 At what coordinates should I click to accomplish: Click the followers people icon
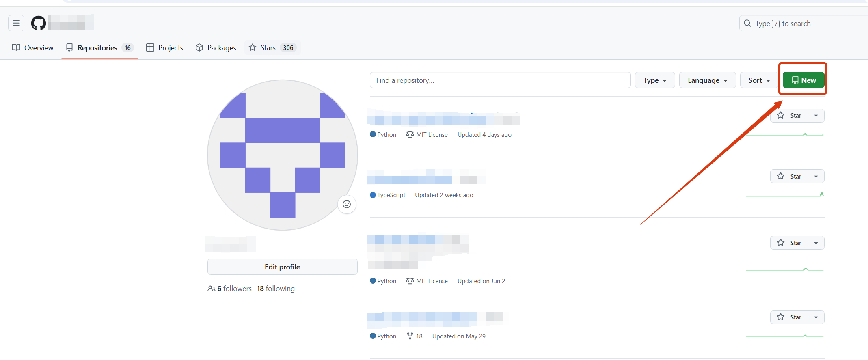[x=211, y=289]
